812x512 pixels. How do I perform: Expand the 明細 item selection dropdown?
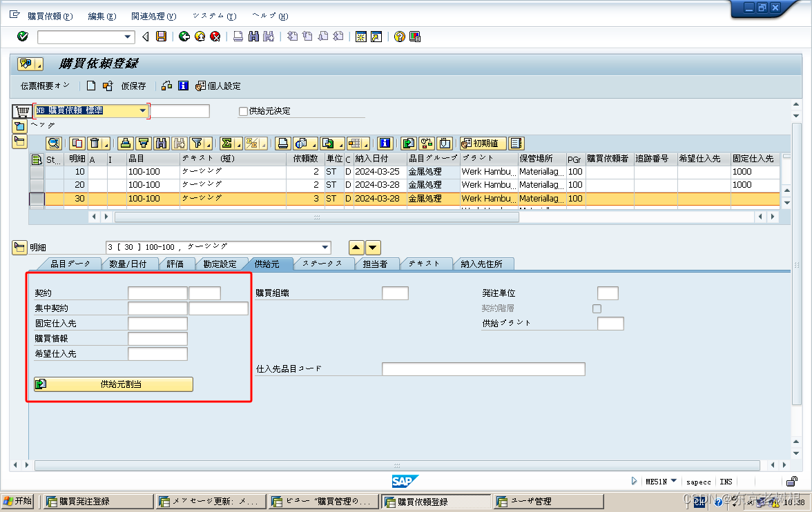(325, 247)
